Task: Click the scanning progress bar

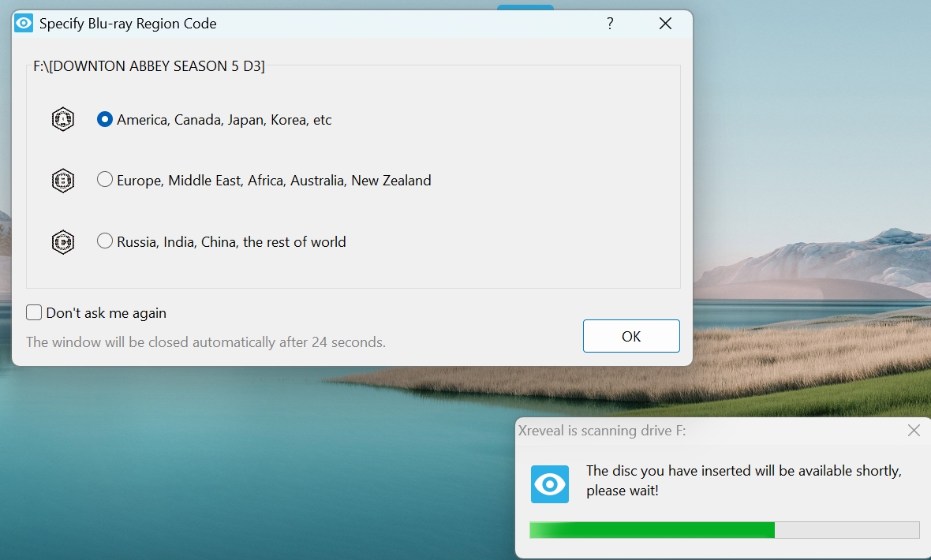Action: 723,529
